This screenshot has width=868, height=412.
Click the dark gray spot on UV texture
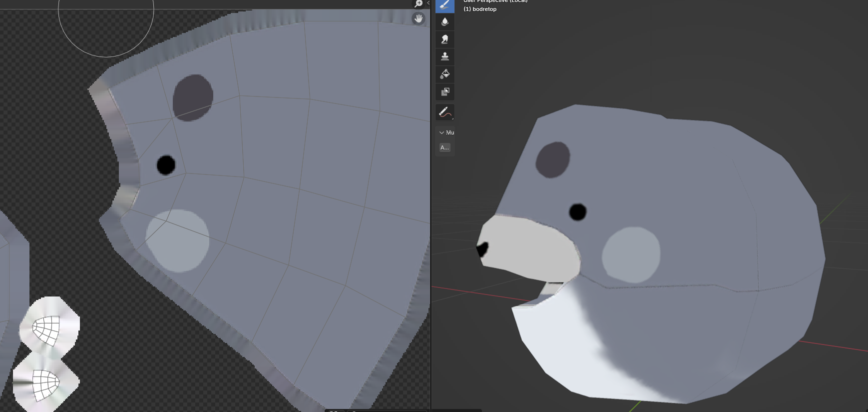193,98
